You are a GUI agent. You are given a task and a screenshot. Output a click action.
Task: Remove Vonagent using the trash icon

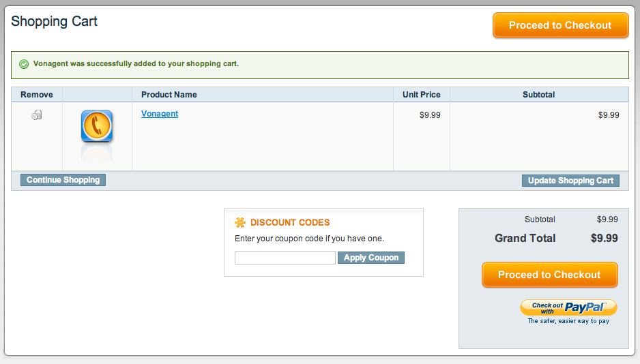click(x=37, y=115)
